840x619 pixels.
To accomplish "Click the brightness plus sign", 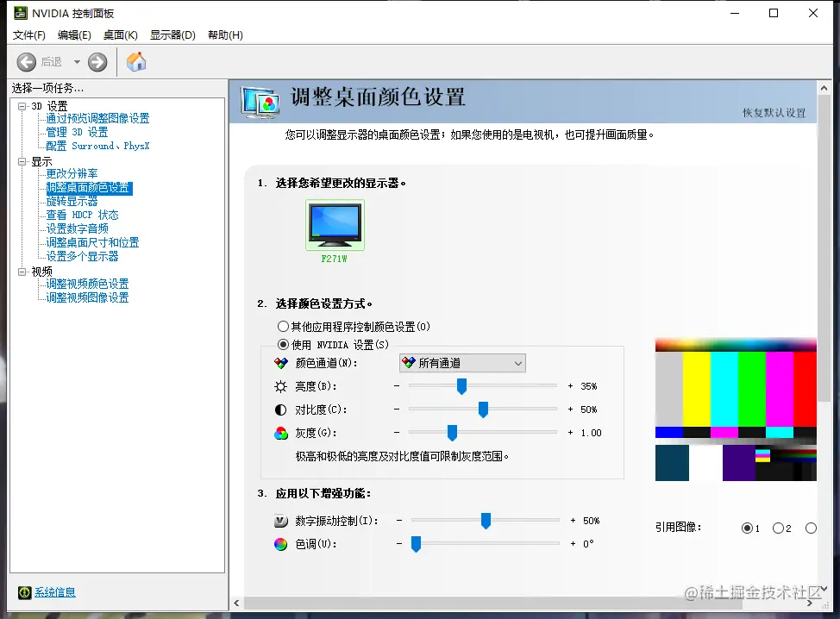I will 571,385.
